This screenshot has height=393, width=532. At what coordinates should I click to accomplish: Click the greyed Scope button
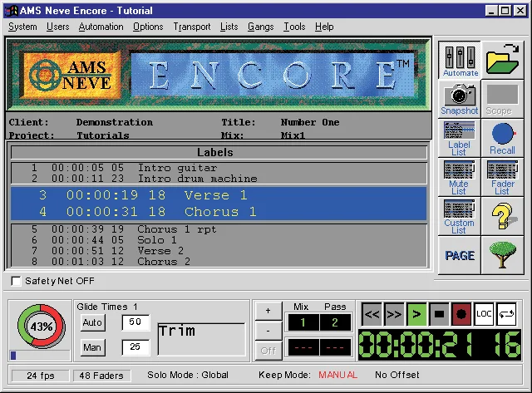[x=502, y=99]
